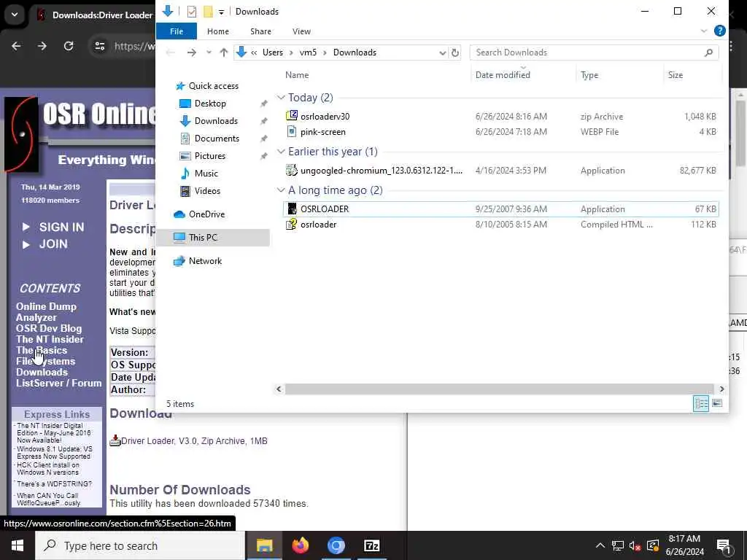The width and height of the screenshot is (747, 560).
Task: Open the address bar history dropdown
Action: point(443,52)
